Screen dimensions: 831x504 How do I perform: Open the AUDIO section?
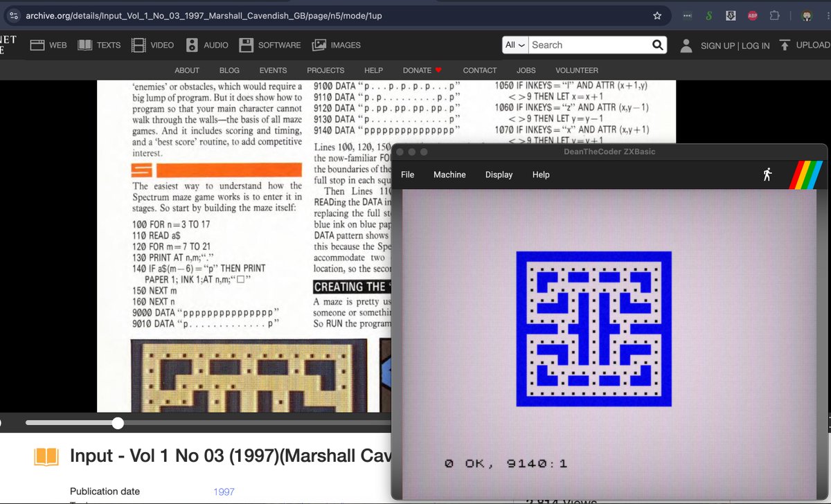(x=207, y=45)
